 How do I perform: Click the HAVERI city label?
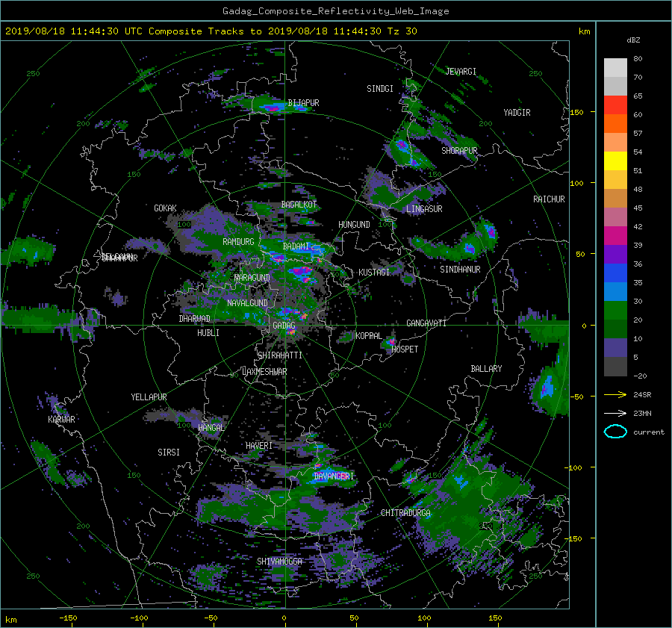point(259,447)
